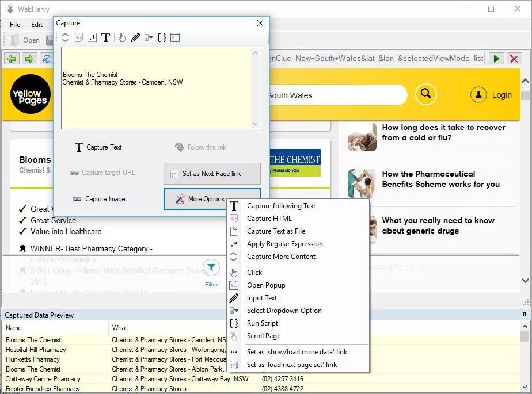Image resolution: width=532 pixels, height=394 pixels.
Task: Stop with red X button near address bar
Action: (514, 59)
